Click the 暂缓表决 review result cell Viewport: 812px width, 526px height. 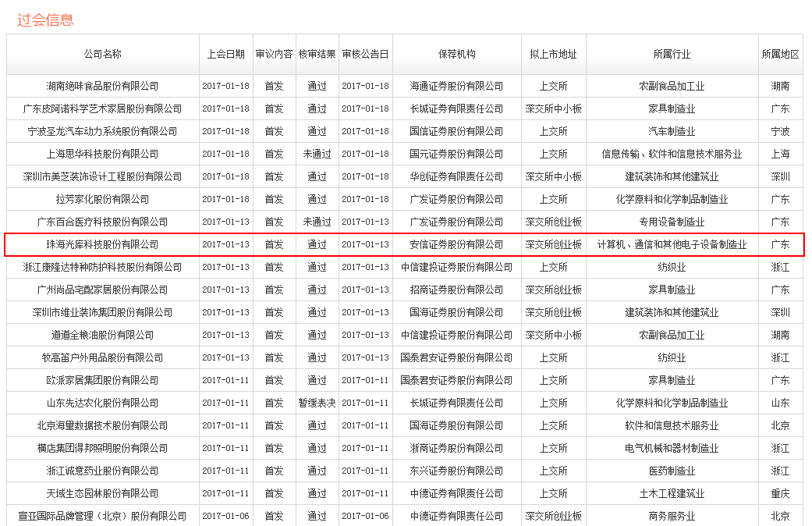tap(317, 403)
